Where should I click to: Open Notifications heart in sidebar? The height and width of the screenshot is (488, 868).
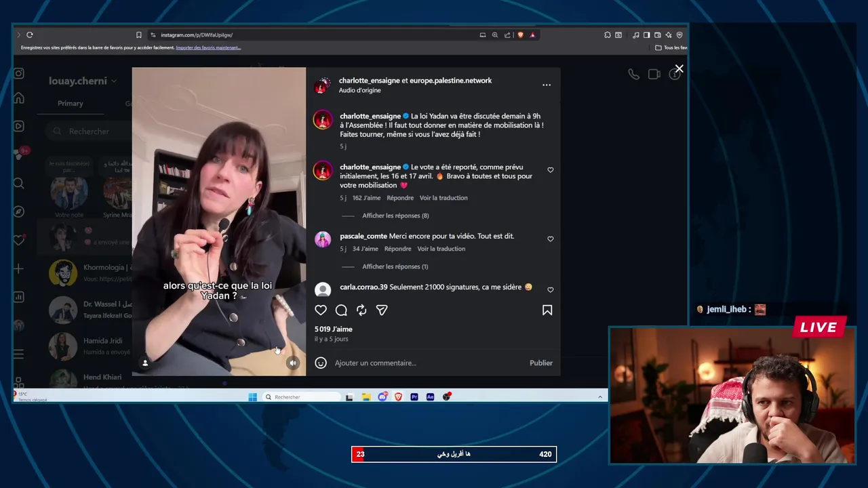19,240
